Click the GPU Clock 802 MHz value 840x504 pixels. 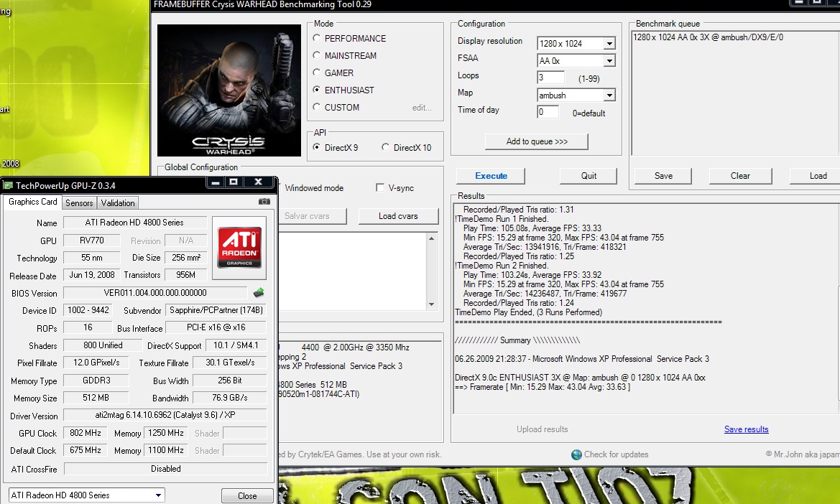(x=86, y=433)
